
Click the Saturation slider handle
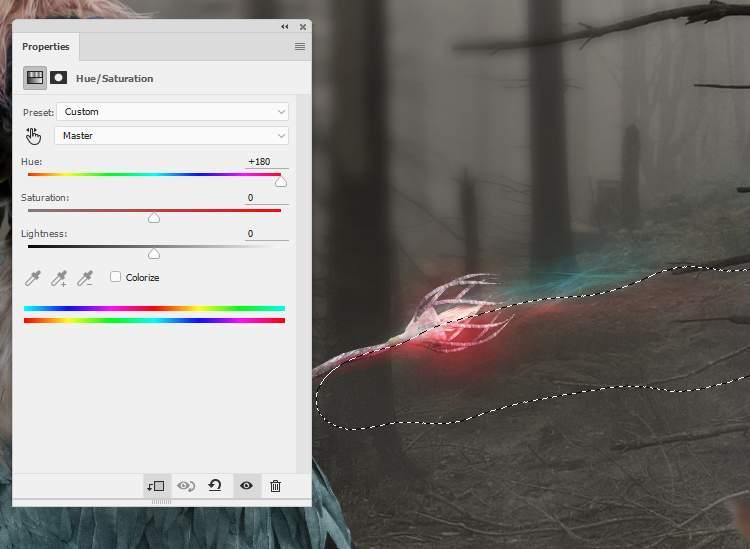(x=154, y=218)
